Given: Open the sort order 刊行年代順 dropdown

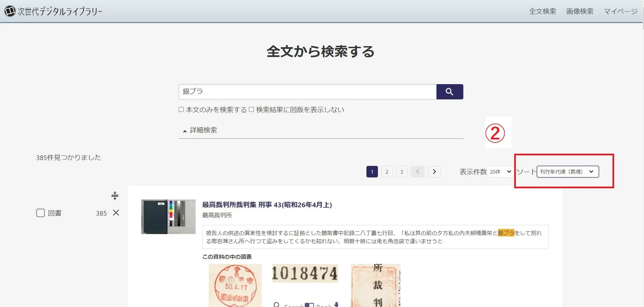Looking at the screenshot, I should point(567,172).
